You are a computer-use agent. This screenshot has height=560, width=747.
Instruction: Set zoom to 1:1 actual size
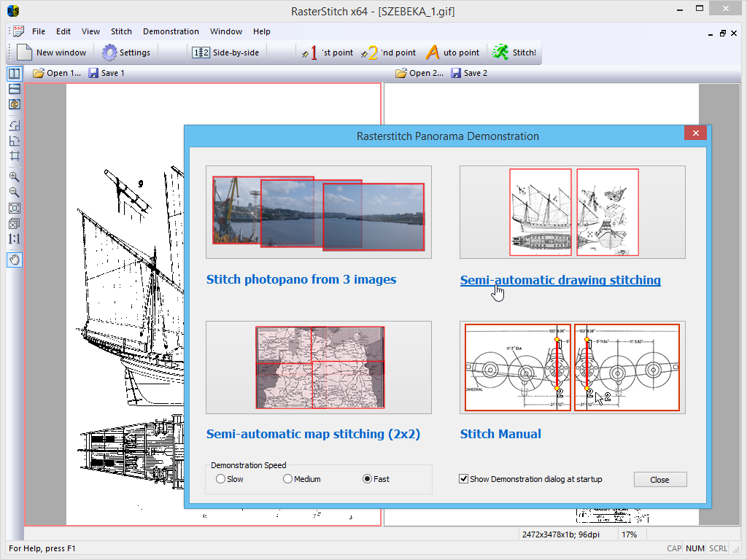pos(14,238)
